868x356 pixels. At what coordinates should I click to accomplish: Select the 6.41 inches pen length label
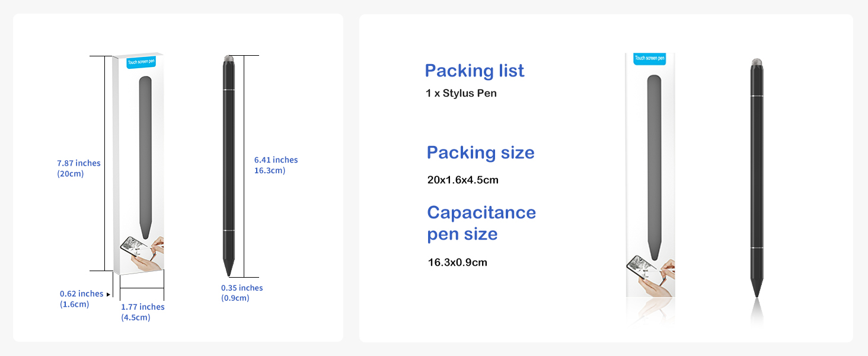point(276,165)
